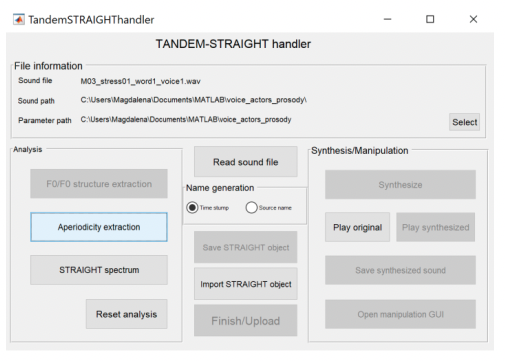This screenshot has width=505, height=361.
Task: Select the Source name radio button
Action: tap(251, 207)
